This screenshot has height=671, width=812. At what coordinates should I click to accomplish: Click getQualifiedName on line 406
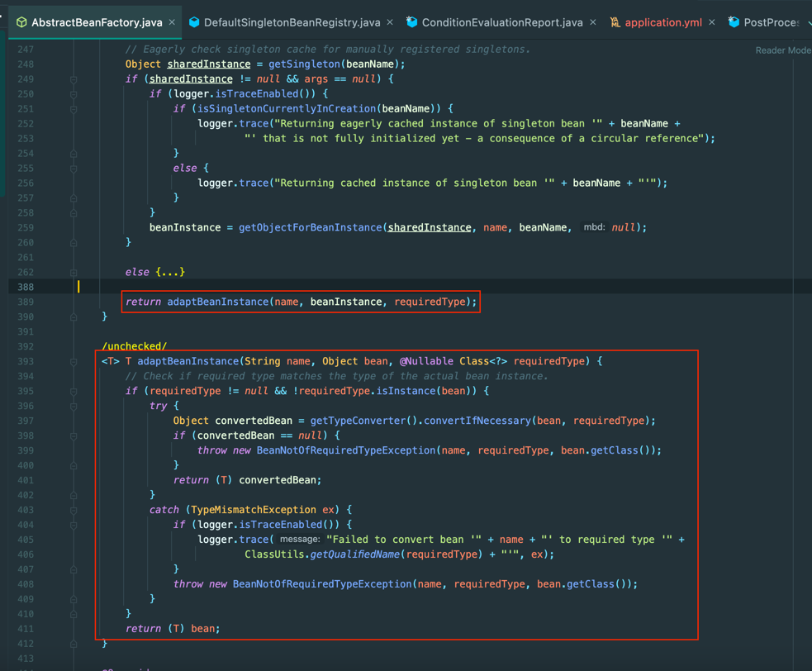(x=354, y=554)
